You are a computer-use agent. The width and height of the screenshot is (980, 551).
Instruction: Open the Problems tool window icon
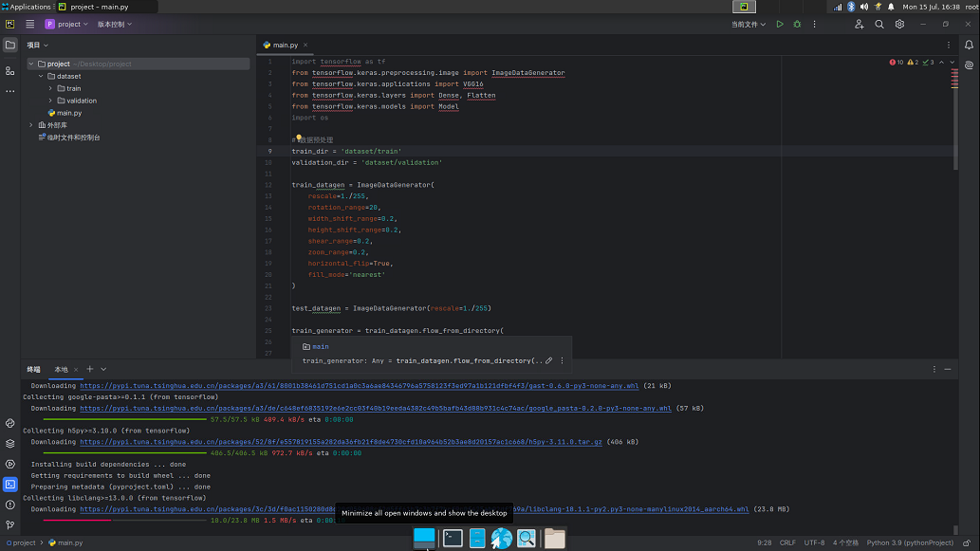click(9, 504)
